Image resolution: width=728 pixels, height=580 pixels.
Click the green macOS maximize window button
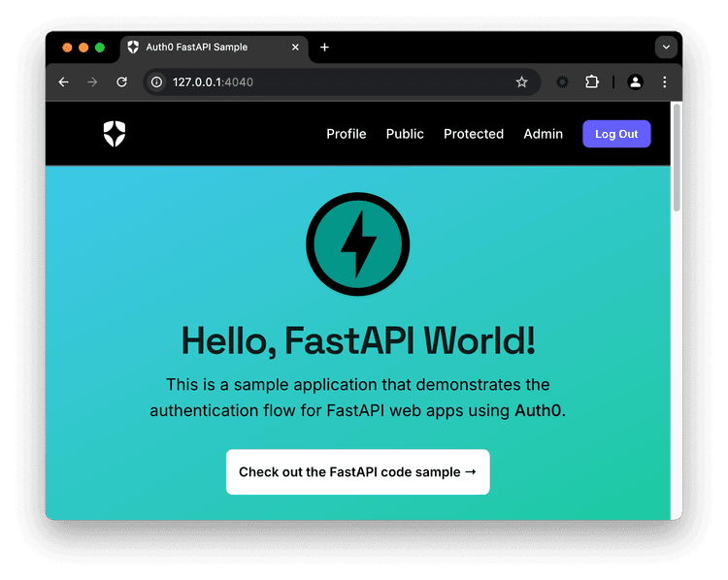pyautogui.click(x=100, y=48)
